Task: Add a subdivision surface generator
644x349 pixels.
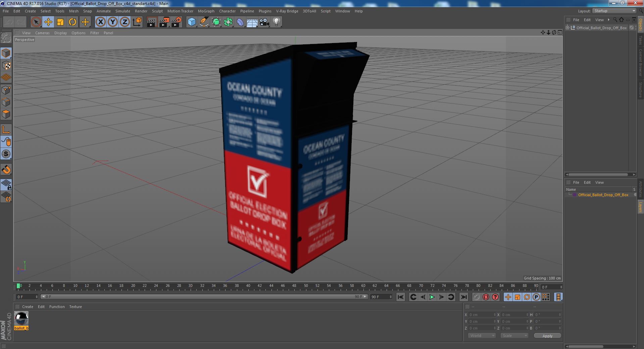Action: [216, 22]
